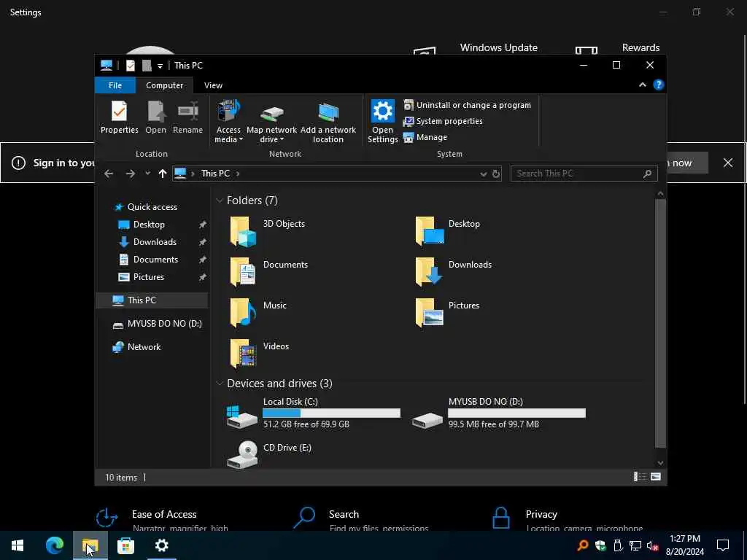The height and width of the screenshot is (560, 747).
Task: Select the Music folder icon
Action: (x=243, y=313)
